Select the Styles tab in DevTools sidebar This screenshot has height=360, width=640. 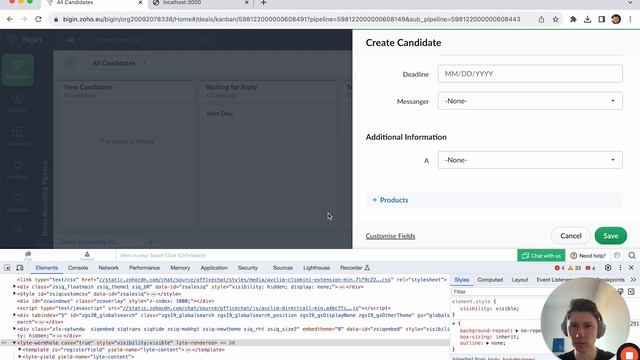coord(462,280)
